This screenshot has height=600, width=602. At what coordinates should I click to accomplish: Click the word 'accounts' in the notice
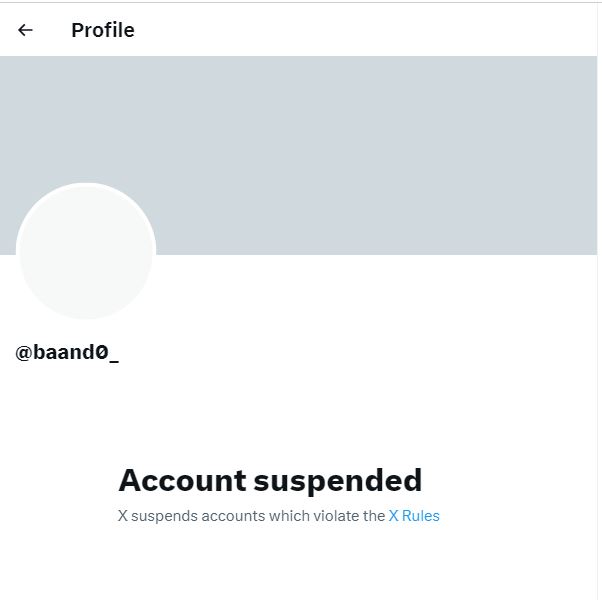[234, 516]
